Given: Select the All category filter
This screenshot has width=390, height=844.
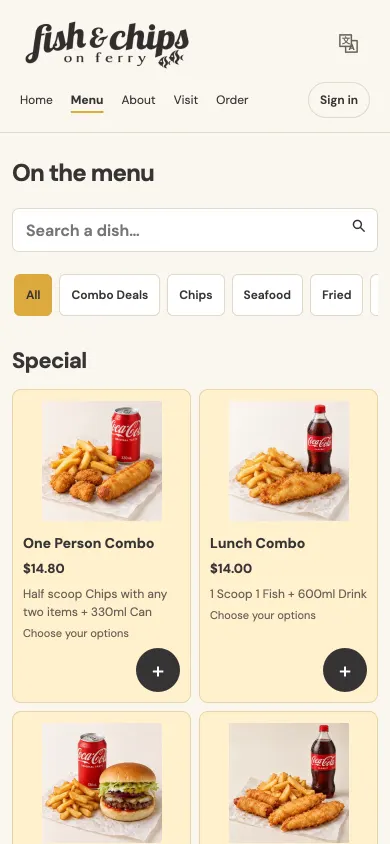Looking at the screenshot, I should coord(33,295).
